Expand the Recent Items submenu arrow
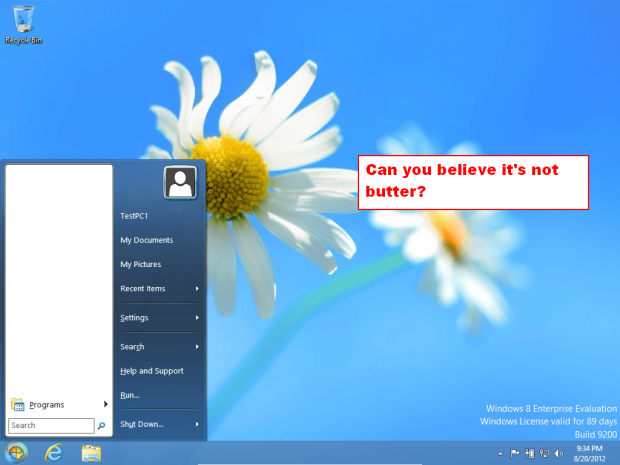The image size is (620, 465). click(197, 289)
